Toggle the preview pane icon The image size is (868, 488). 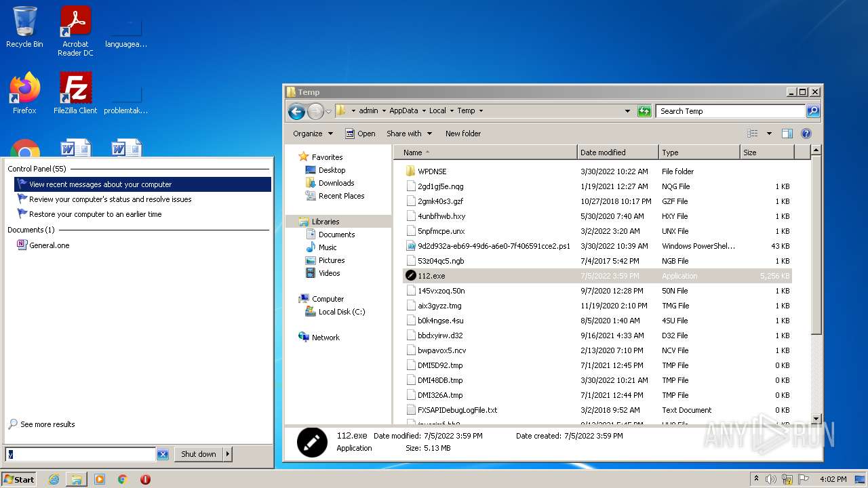pyautogui.click(x=787, y=134)
